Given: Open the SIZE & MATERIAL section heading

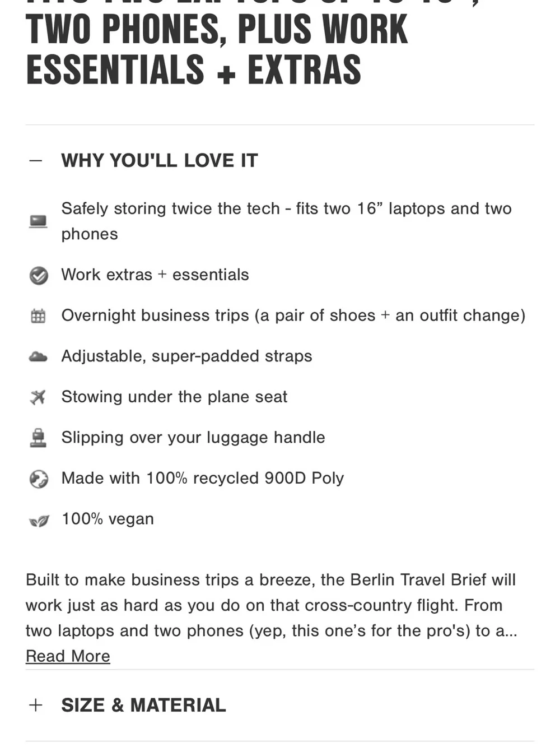Looking at the screenshot, I should (x=143, y=705).
